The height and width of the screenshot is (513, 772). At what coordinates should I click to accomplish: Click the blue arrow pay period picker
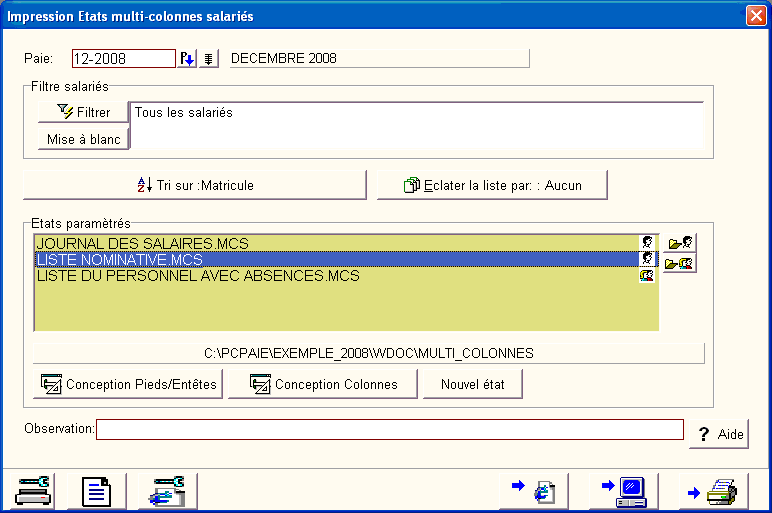click(x=187, y=59)
